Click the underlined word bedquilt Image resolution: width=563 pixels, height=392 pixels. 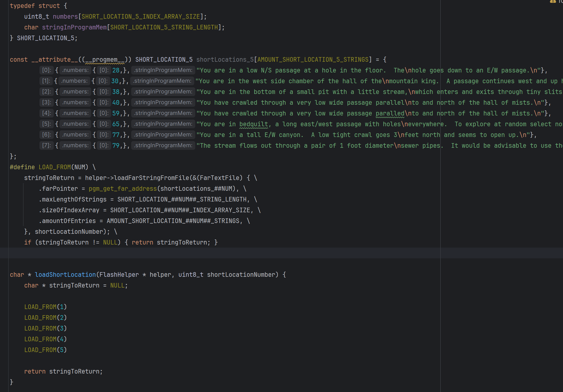(x=253, y=124)
